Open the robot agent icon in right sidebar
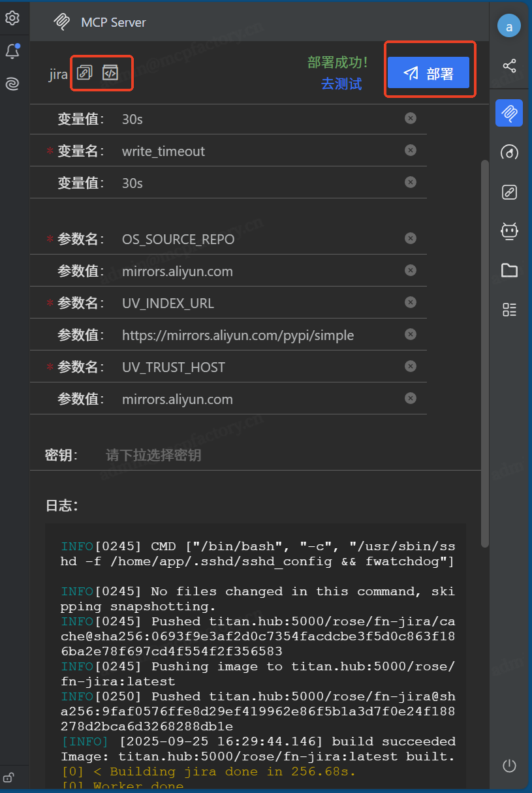 tap(509, 231)
